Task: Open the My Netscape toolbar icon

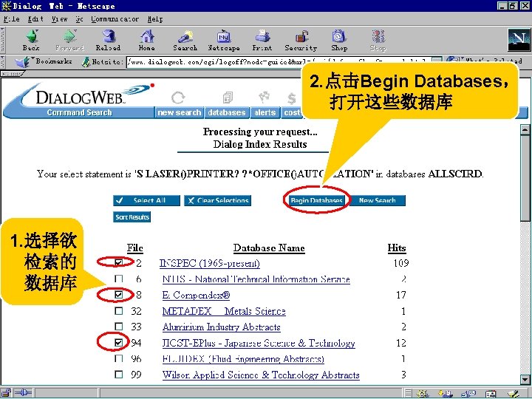Action: click(x=224, y=41)
